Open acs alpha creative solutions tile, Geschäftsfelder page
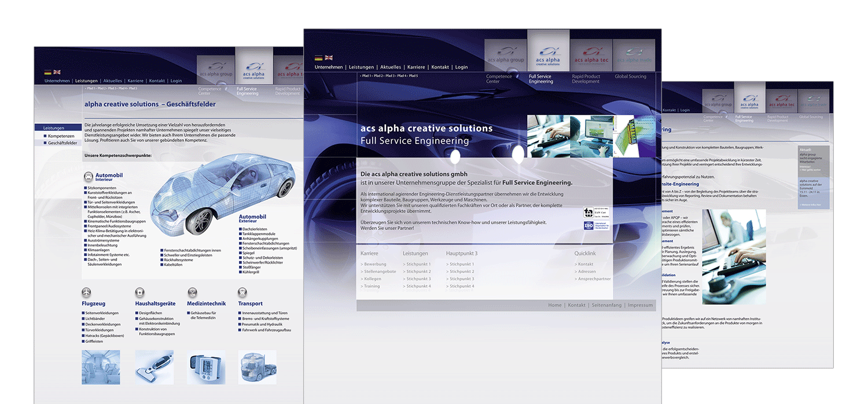The height and width of the screenshot is (404, 868). pos(254,66)
